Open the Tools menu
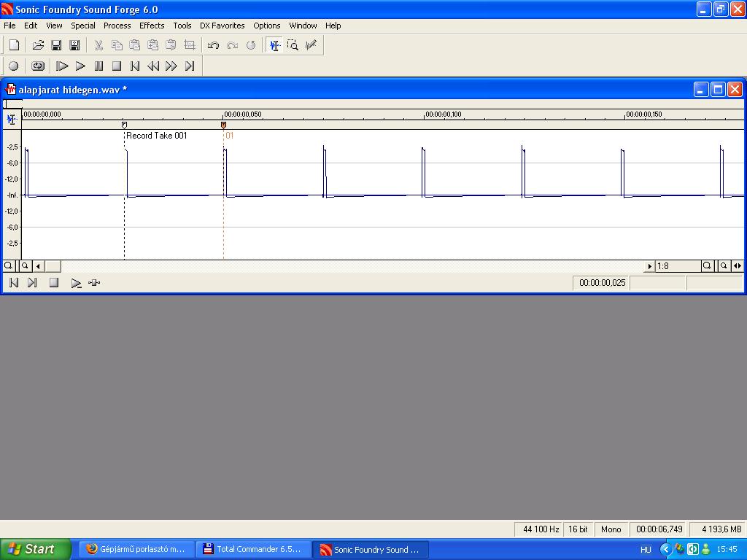This screenshot has width=747, height=560. (182, 26)
